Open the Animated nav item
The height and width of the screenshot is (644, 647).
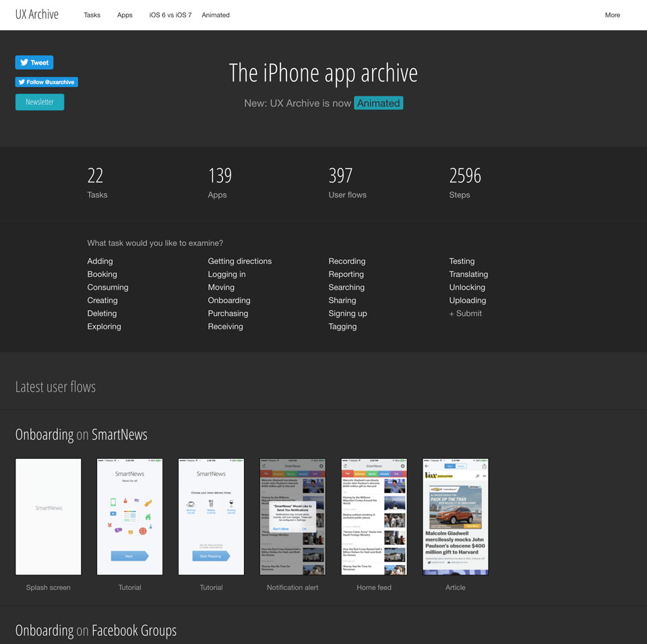(216, 15)
